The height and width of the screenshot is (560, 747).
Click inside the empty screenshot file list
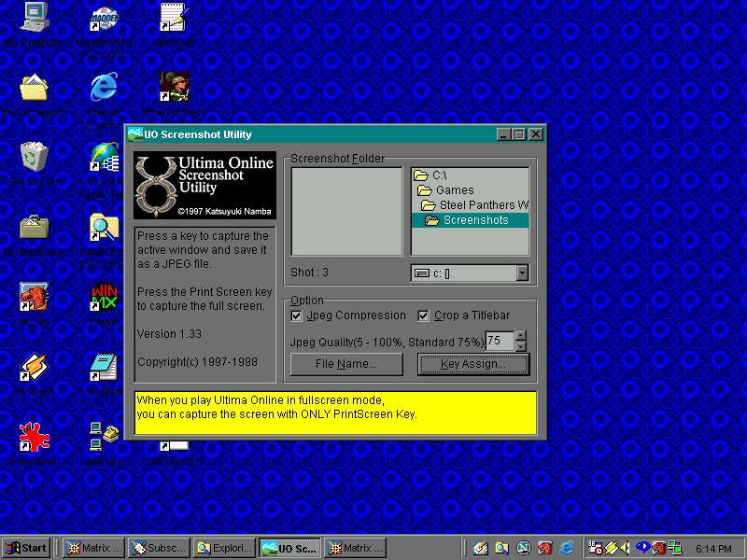[346, 212]
